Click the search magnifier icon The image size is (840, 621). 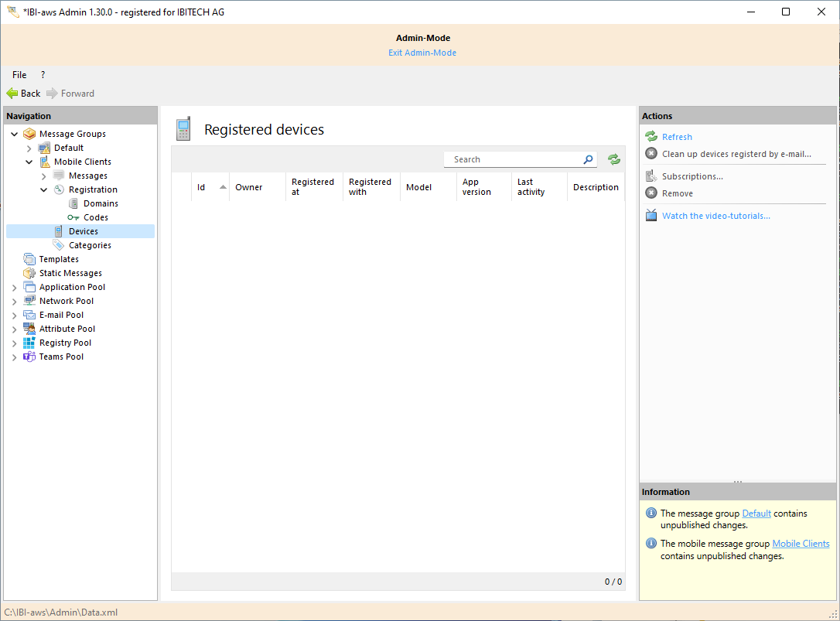tap(588, 159)
